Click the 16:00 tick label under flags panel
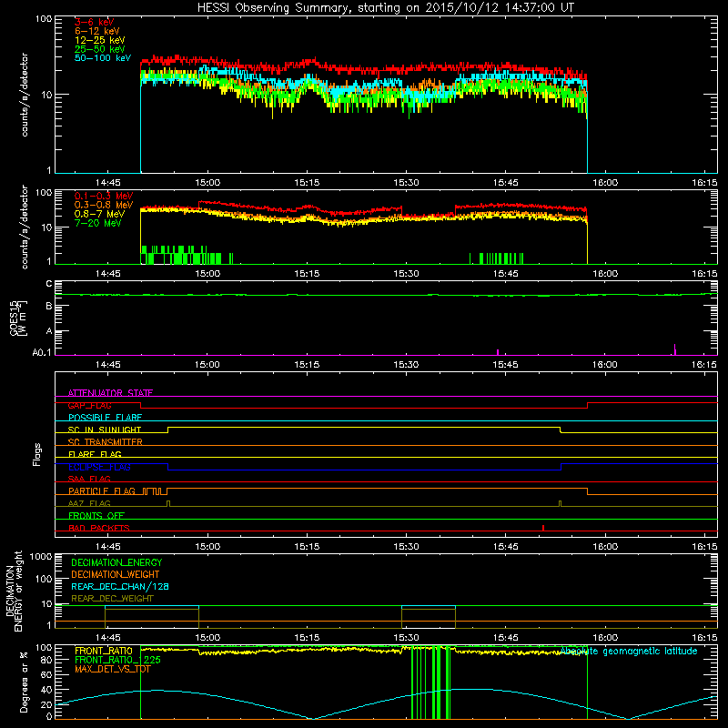Viewport: 728px width, 728px height. coord(605,547)
